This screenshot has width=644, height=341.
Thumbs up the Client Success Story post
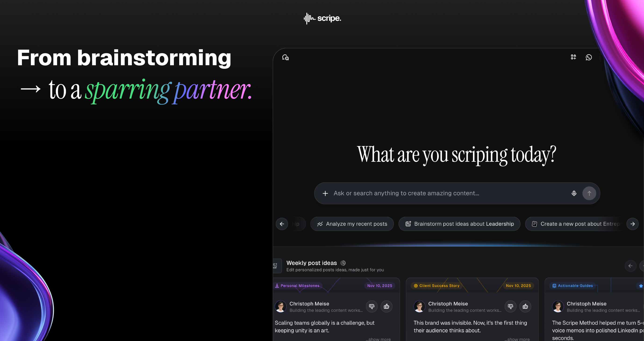pos(525,306)
